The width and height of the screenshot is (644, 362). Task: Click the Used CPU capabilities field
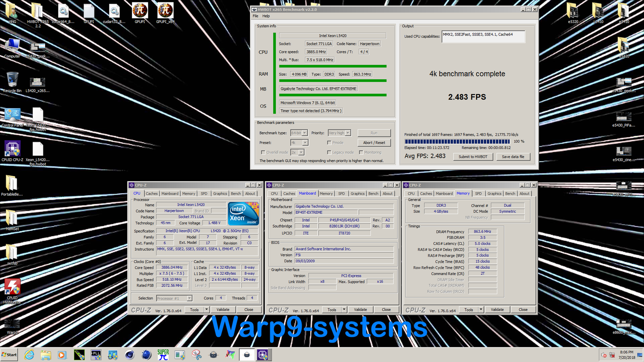(483, 37)
